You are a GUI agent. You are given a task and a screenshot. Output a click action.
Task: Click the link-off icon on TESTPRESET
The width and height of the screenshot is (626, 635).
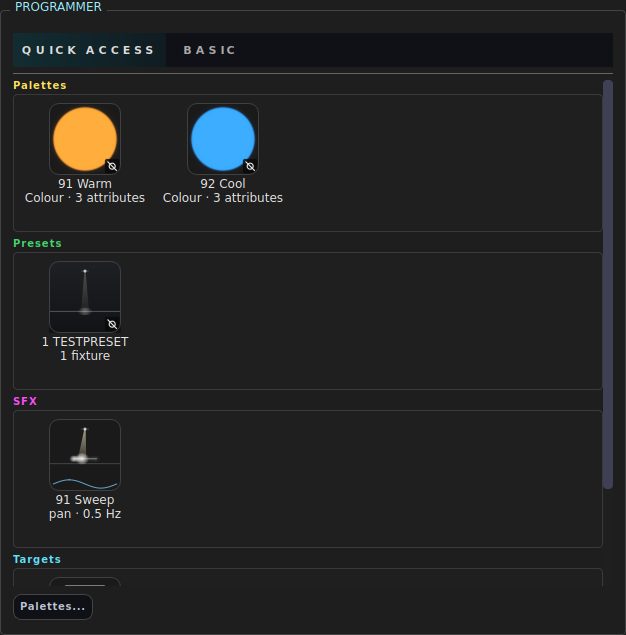point(112,324)
